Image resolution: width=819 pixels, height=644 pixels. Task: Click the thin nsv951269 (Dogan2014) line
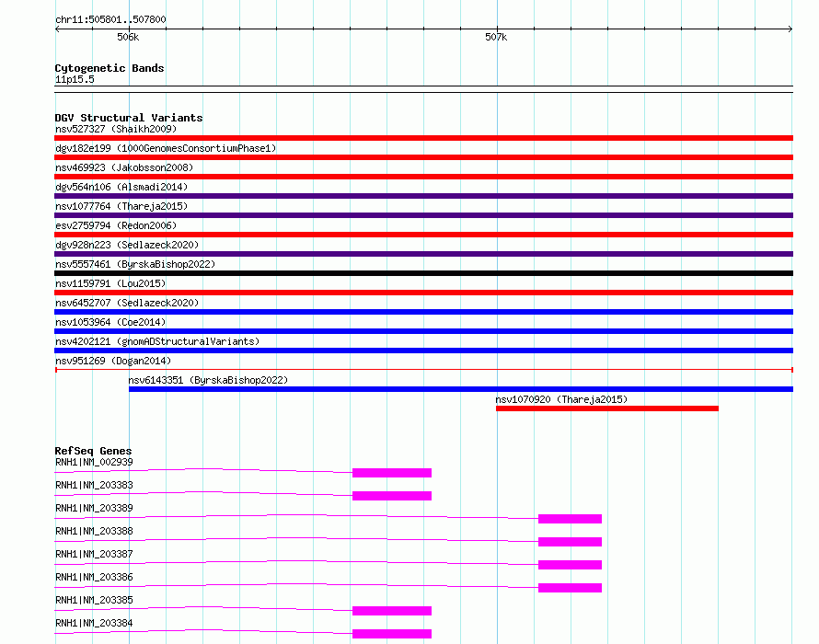pos(423,370)
